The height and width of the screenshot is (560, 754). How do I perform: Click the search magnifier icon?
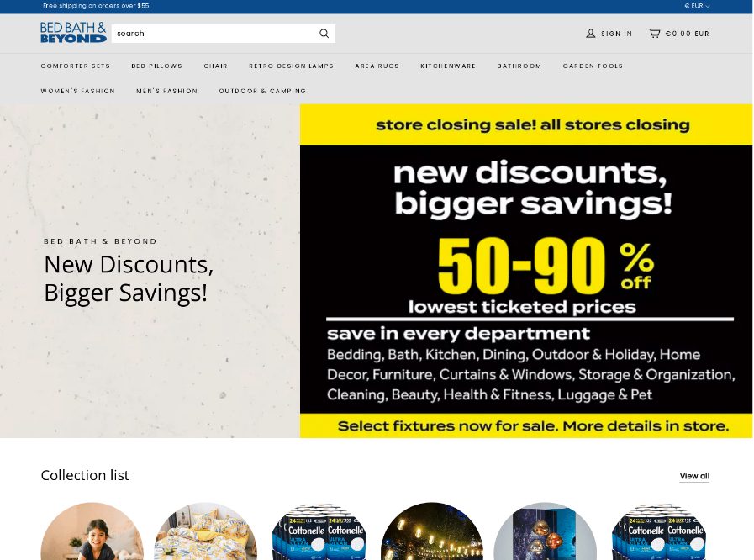(x=324, y=33)
